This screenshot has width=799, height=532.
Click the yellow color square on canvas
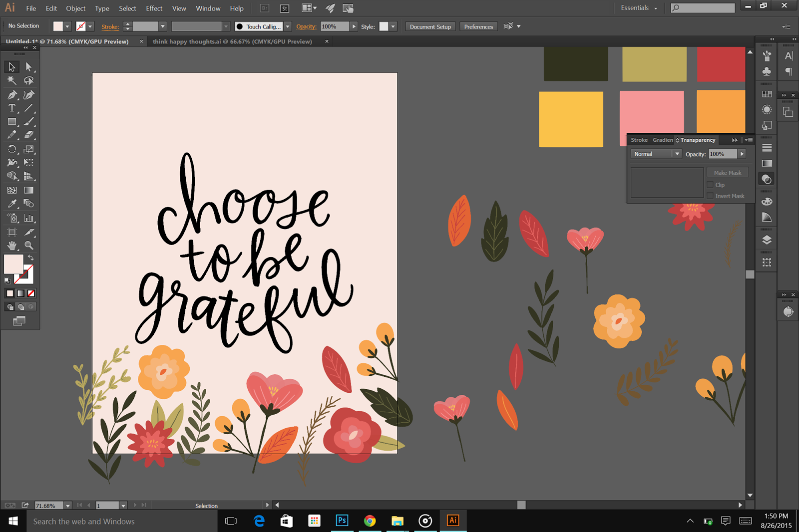coord(571,119)
